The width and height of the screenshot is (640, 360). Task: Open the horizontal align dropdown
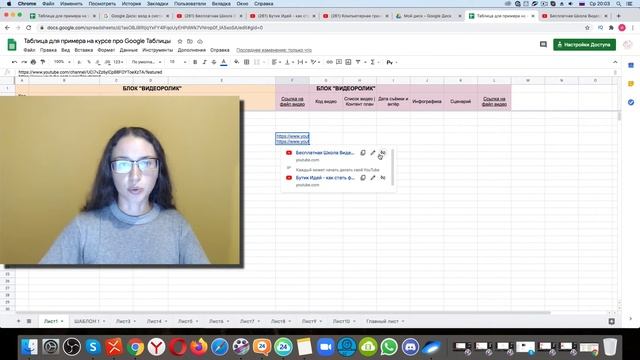[276, 62]
